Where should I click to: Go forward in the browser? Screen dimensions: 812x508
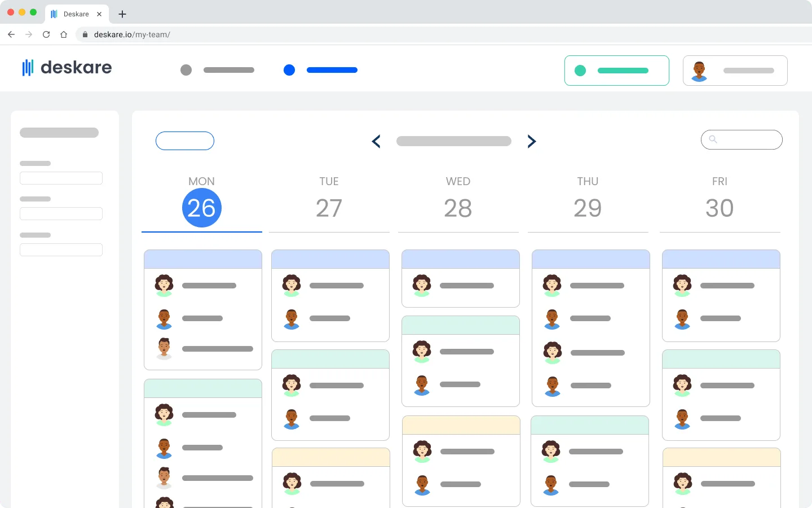[29, 34]
